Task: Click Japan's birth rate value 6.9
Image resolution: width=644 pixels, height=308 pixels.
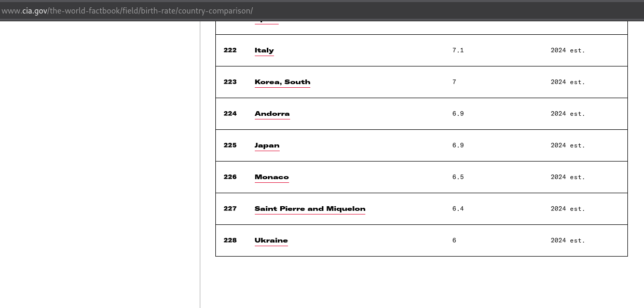Action: (x=458, y=145)
